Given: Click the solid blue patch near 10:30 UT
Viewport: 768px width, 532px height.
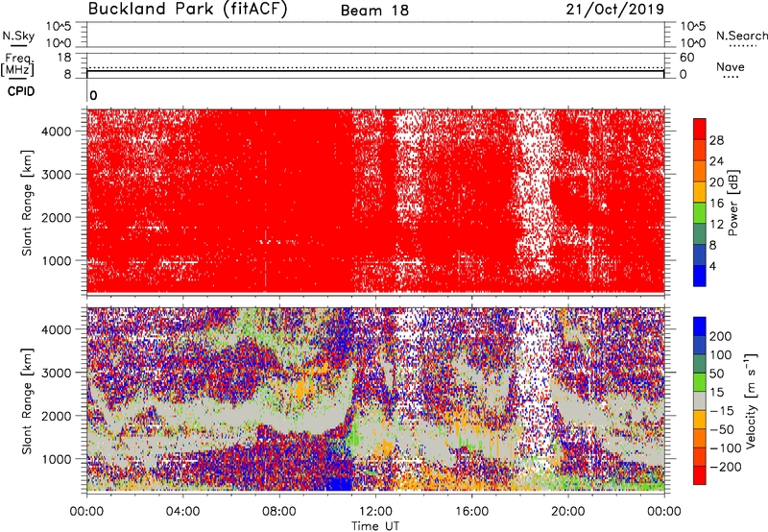Looking at the screenshot, I should tap(339, 483).
